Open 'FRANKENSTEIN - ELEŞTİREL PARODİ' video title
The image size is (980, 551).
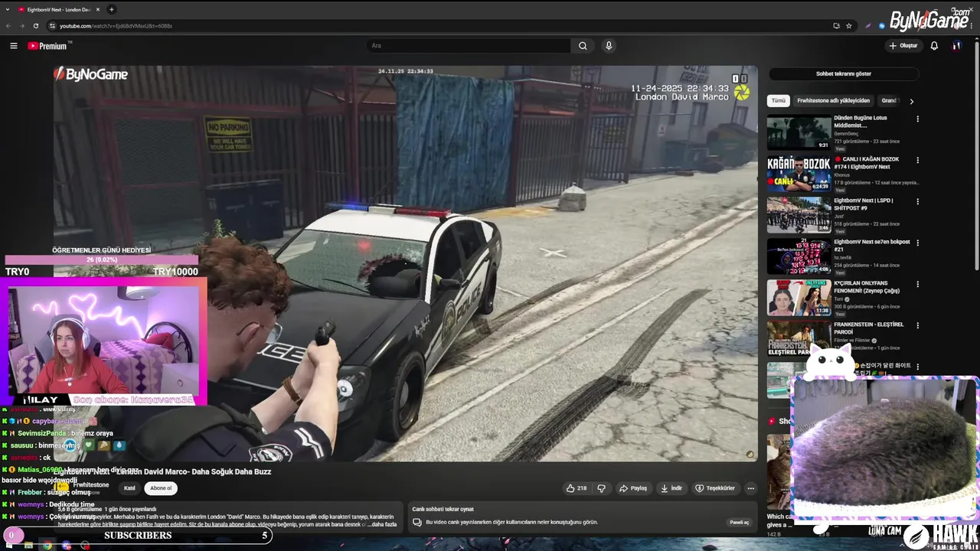869,328
